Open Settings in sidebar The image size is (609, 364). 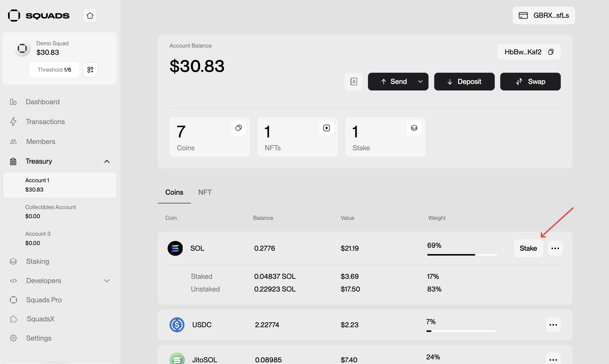(x=39, y=338)
